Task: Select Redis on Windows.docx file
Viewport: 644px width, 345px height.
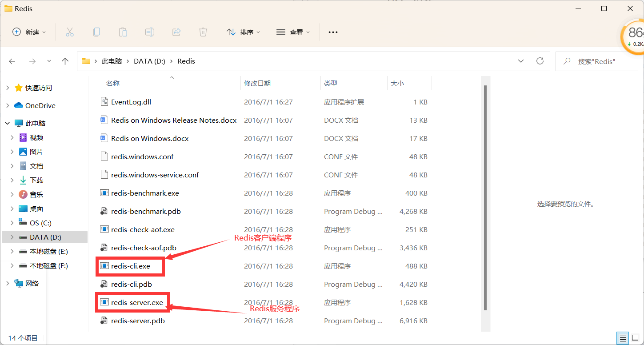Action: coord(150,138)
